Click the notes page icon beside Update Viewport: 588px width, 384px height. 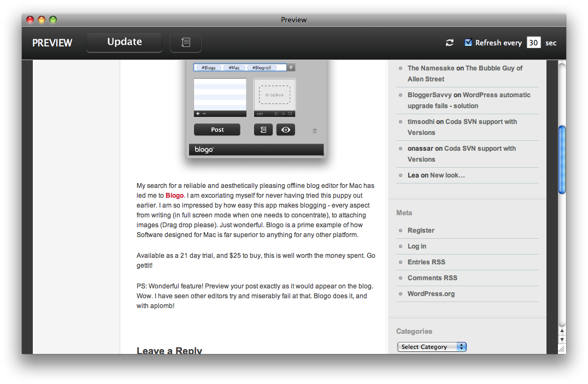pyautogui.click(x=186, y=43)
